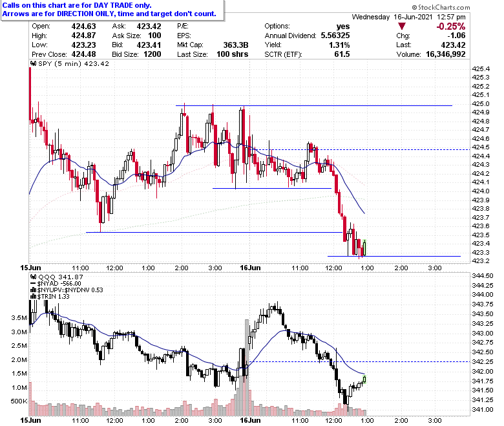Click the red down-triangle change icon

coord(402,27)
